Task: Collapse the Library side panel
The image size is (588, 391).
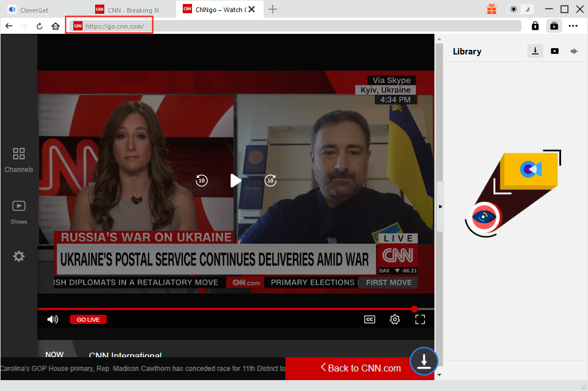Action: click(440, 206)
